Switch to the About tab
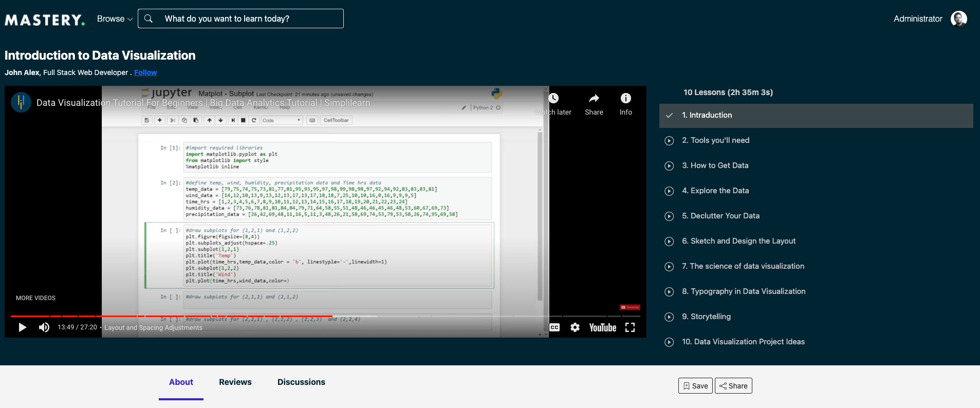 [181, 382]
